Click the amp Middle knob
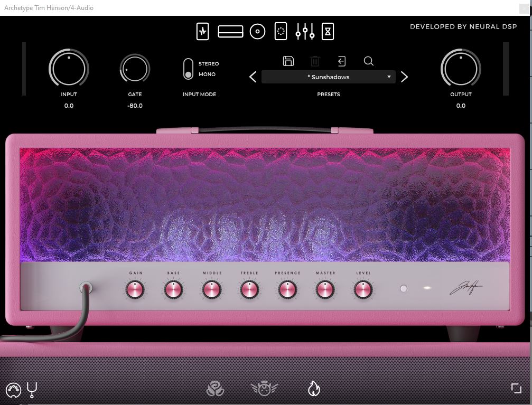This screenshot has height=405, width=532. [x=211, y=290]
